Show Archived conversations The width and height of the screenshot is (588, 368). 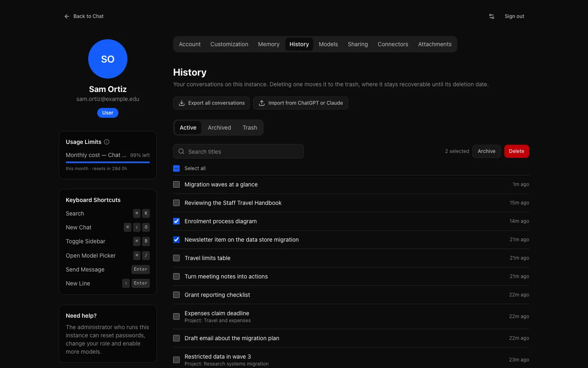click(x=219, y=128)
